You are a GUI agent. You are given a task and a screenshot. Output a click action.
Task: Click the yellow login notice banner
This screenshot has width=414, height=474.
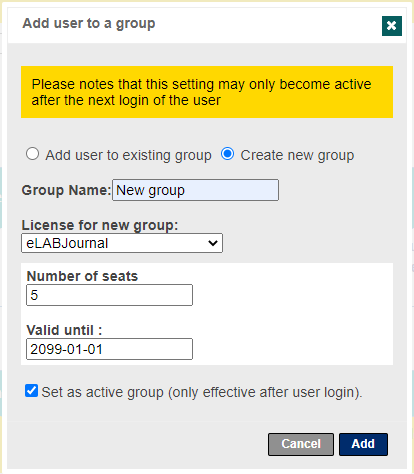pos(207,92)
